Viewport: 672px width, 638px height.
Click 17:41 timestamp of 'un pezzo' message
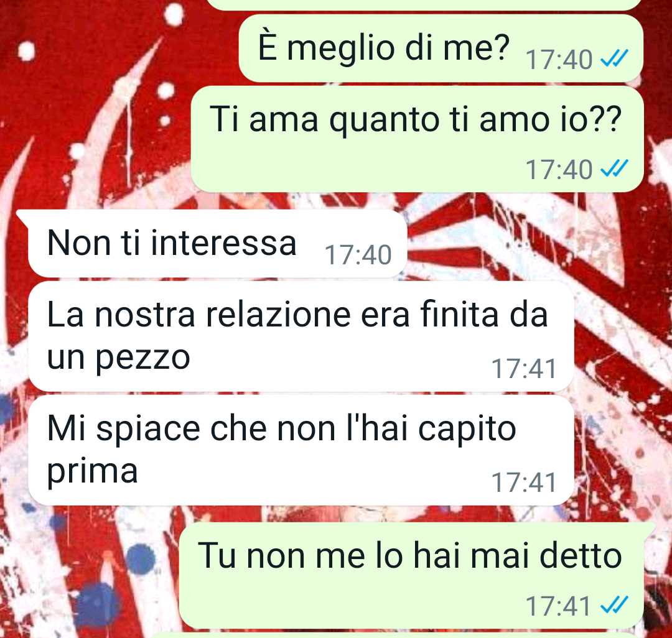click(523, 369)
